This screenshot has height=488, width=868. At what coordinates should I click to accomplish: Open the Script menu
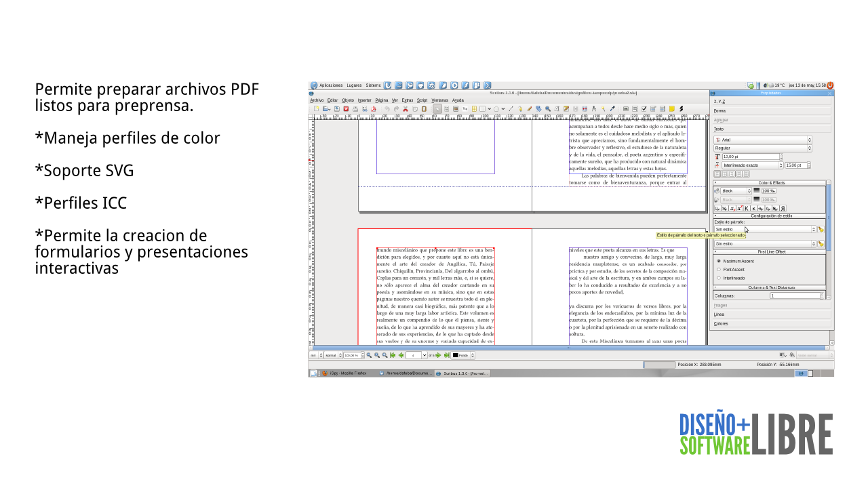422,100
